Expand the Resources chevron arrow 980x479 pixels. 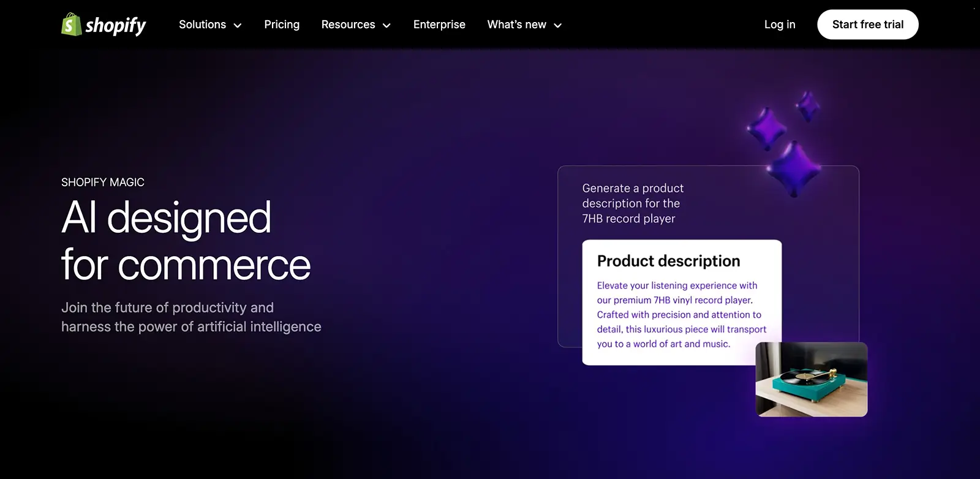(x=386, y=25)
